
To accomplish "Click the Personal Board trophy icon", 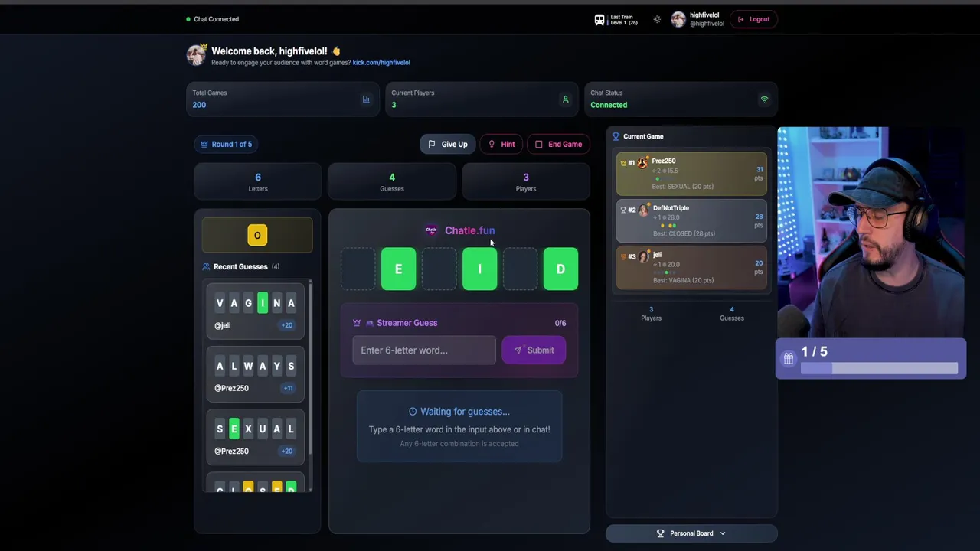I will pos(661,533).
